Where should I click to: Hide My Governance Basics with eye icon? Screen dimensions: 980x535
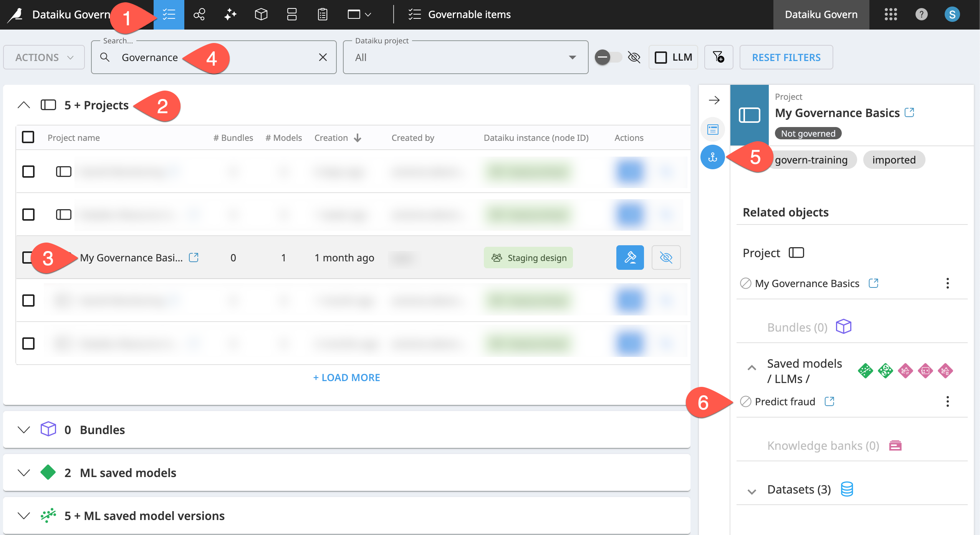(x=666, y=258)
